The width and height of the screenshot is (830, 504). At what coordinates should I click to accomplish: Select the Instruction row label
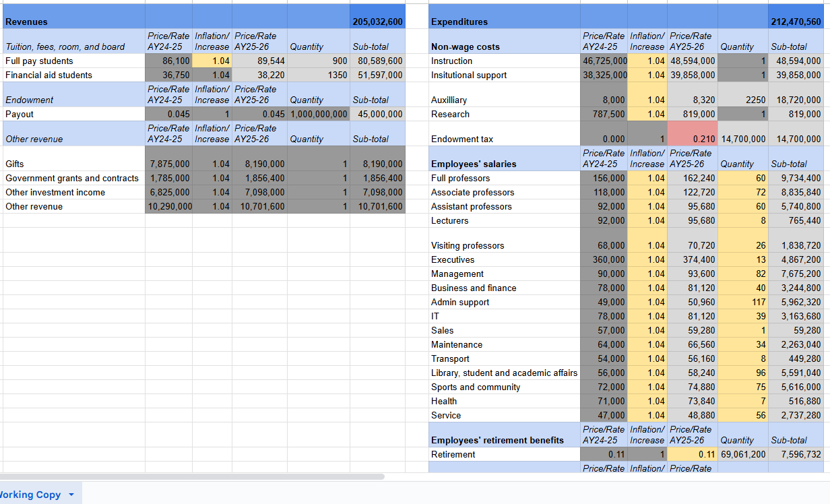(x=504, y=61)
